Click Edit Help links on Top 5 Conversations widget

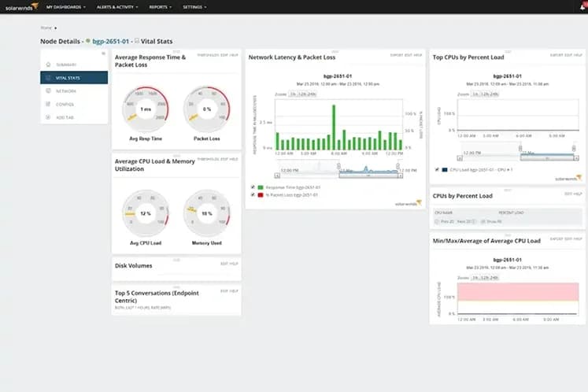pos(229,291)
